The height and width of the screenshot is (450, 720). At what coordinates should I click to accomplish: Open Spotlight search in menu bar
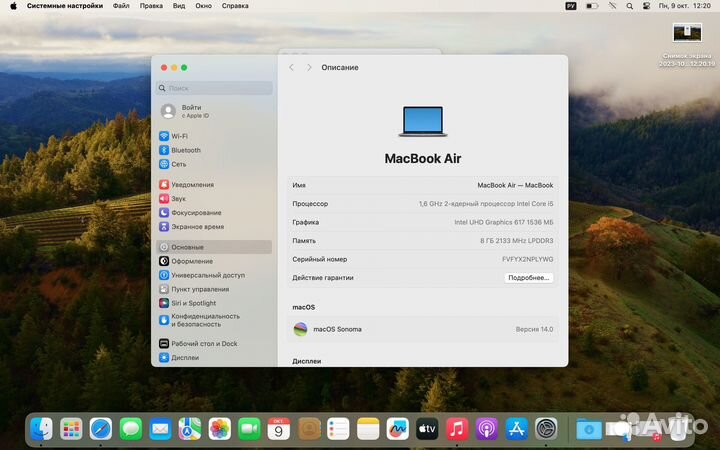pyautogui.click(x=630, y=6)
